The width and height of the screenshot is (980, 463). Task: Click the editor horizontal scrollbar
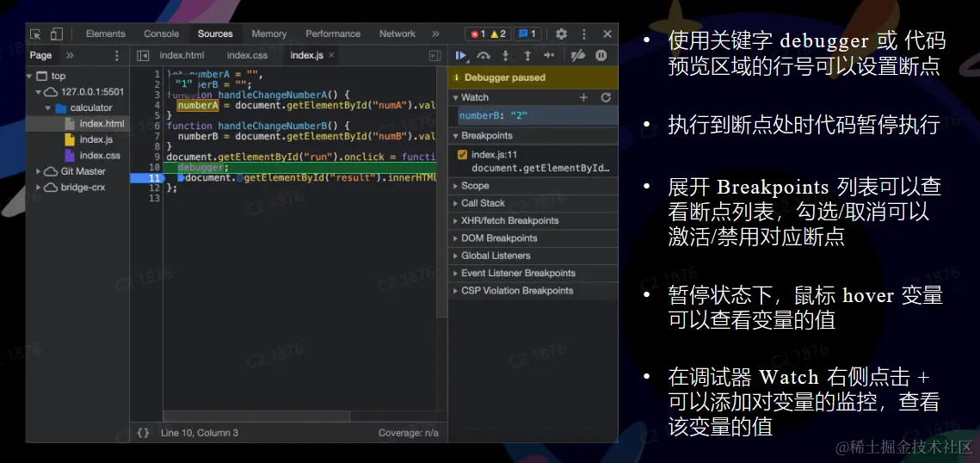257,416
